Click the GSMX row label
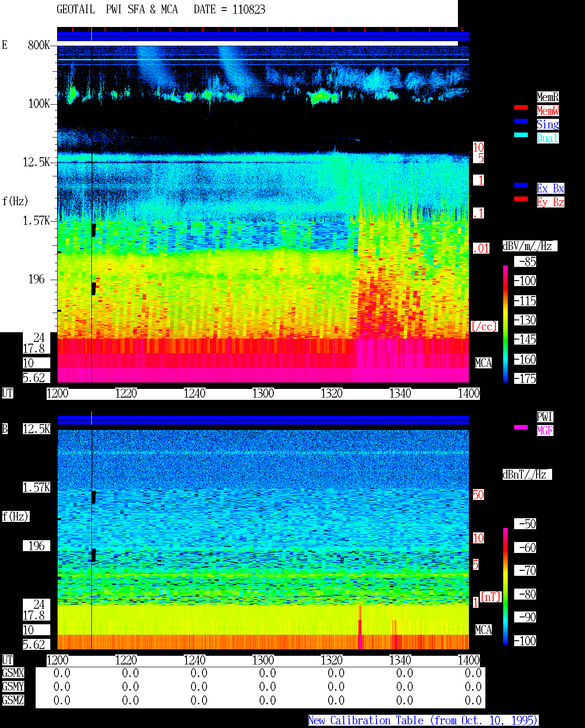This screenshot has height=728, width=585. click(x=13, y=673)
